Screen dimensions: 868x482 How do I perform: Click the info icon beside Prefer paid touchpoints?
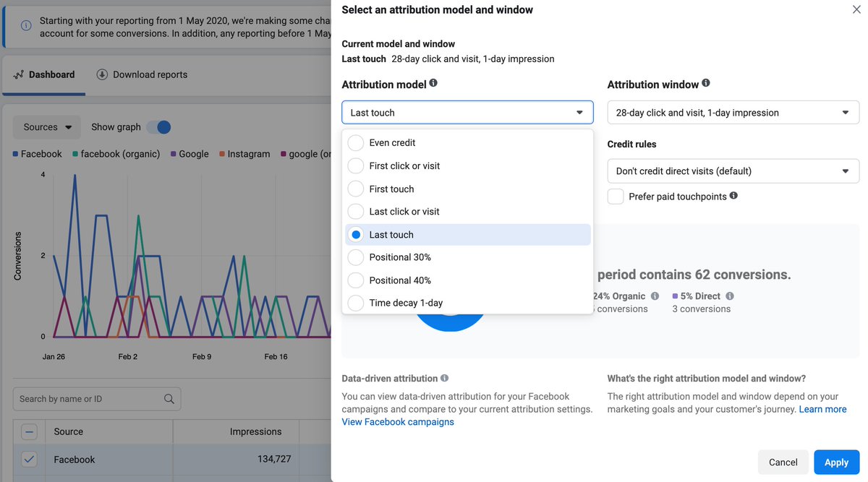[734, 196]
